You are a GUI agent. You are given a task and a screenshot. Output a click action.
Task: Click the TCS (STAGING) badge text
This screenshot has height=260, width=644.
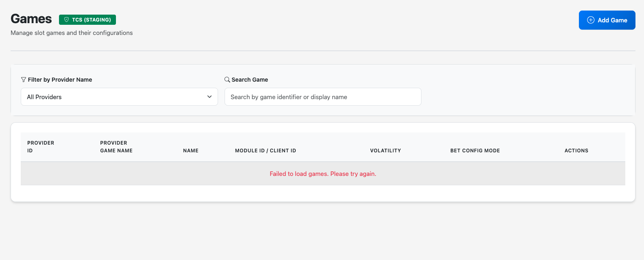(x=92, y=20)
